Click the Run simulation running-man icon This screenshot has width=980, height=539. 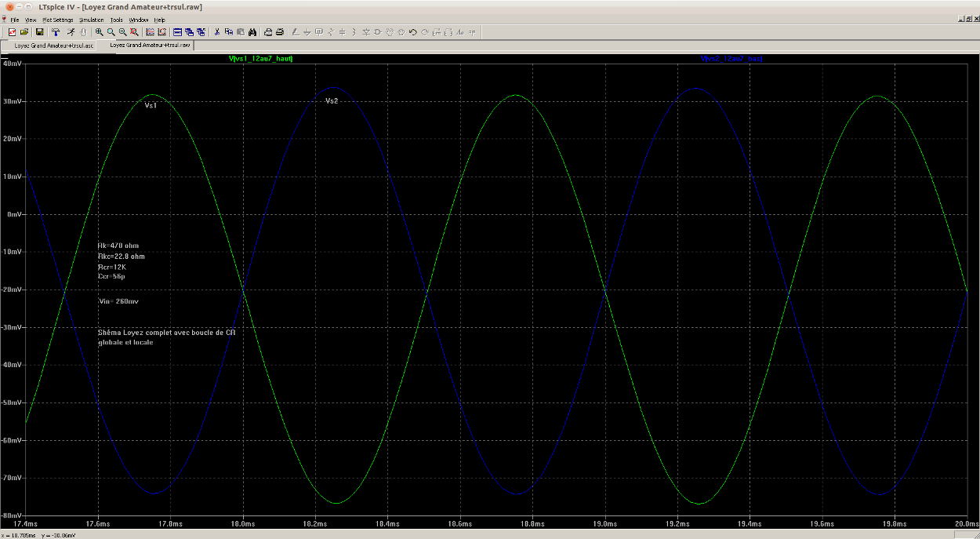(x=71, y=32)
